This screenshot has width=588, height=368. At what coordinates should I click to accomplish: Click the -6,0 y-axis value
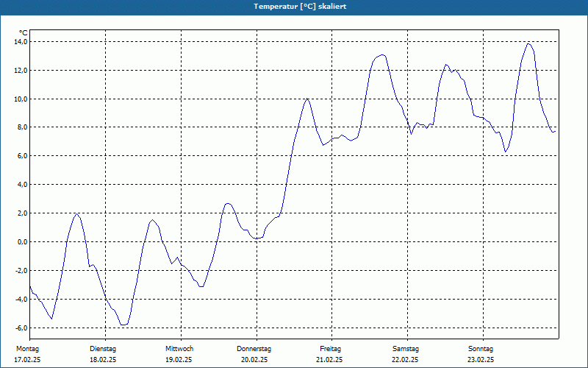pyautogui.click(x=21, y=328)
